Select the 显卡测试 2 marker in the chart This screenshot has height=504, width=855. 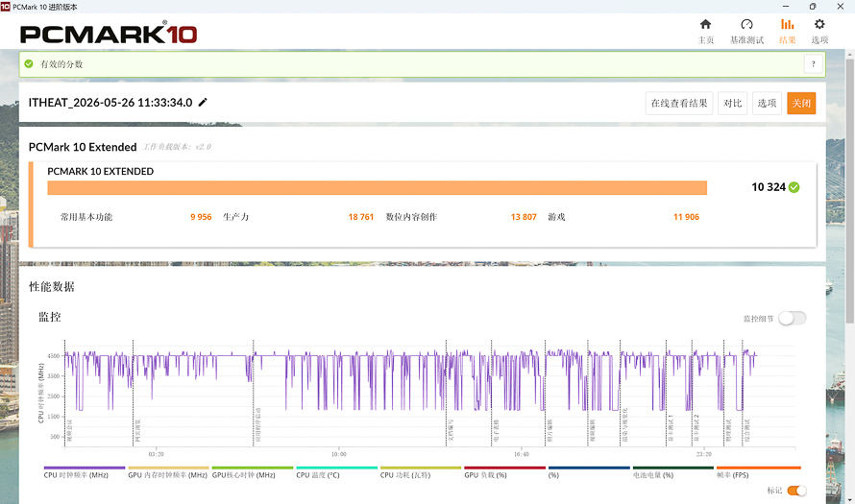pyautogui.click(x=696, y=428)
